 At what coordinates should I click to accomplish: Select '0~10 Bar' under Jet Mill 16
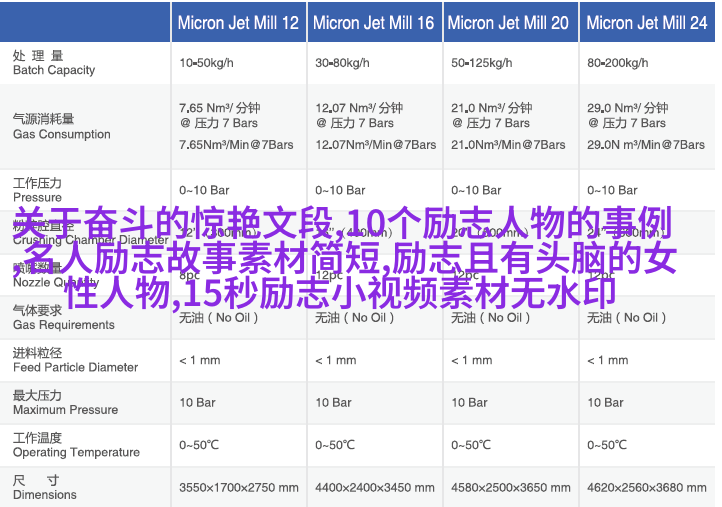tap(340, 190)
